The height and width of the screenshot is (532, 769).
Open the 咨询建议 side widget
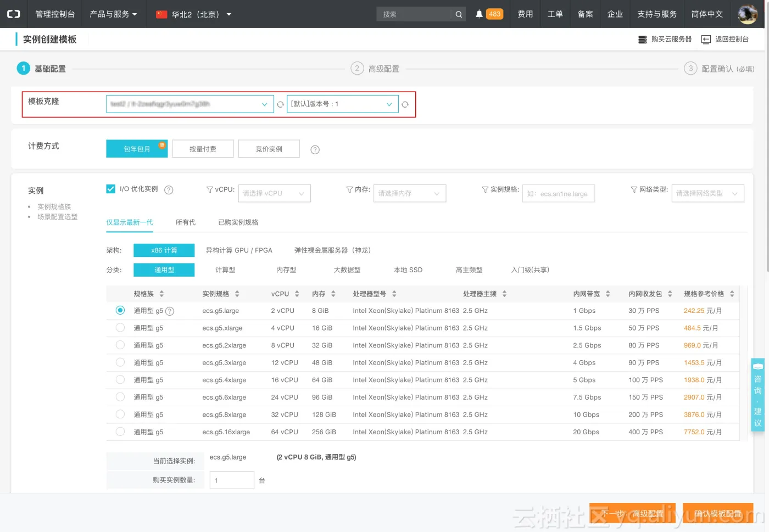tap(757, 395)
